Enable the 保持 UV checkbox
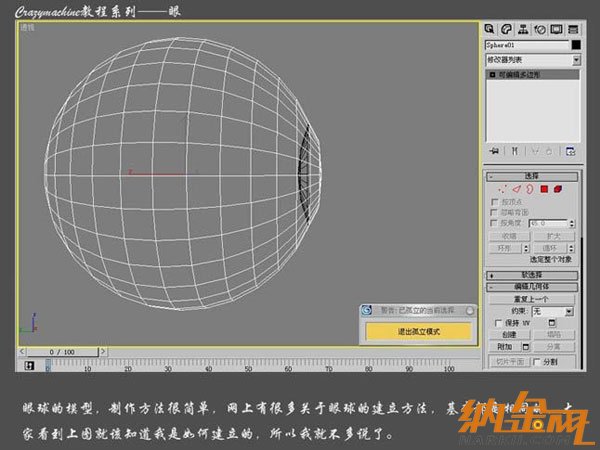 pos(499,324)
